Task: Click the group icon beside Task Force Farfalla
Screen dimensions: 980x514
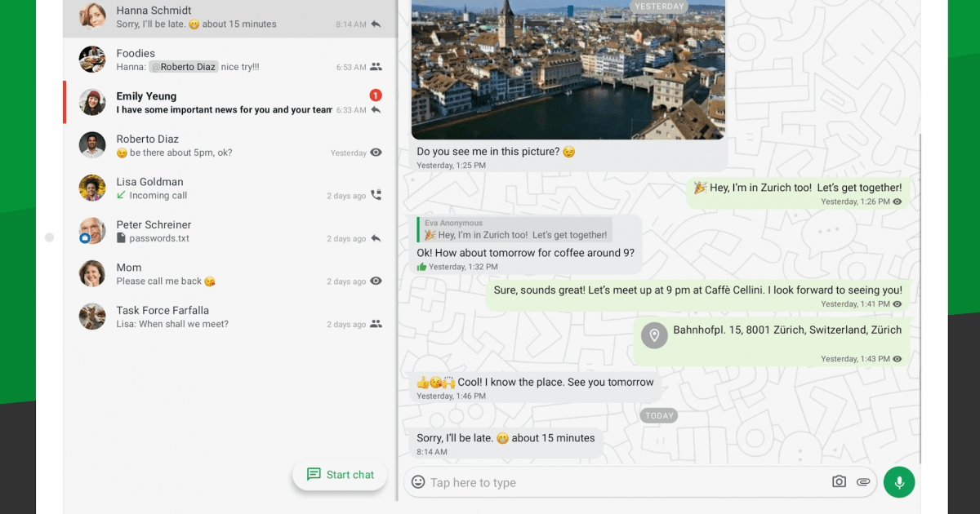Action: click(375, 324)
